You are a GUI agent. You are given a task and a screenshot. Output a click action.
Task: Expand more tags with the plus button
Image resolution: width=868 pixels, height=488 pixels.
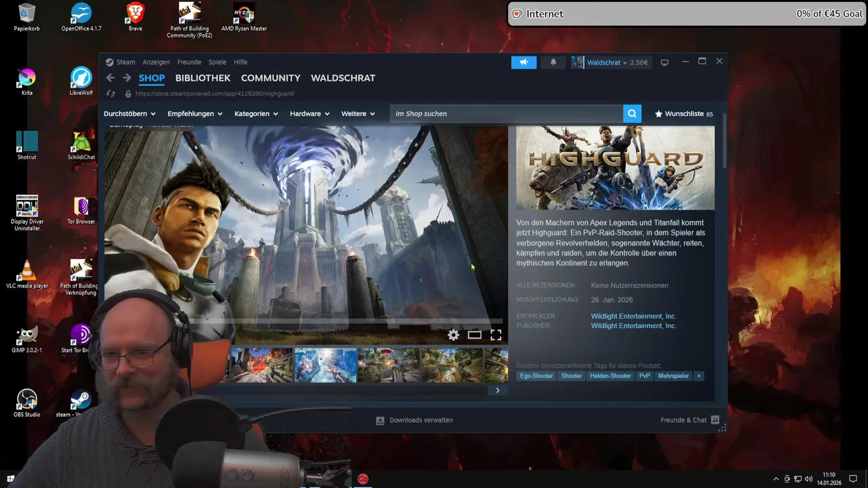(x=698, y=376)
